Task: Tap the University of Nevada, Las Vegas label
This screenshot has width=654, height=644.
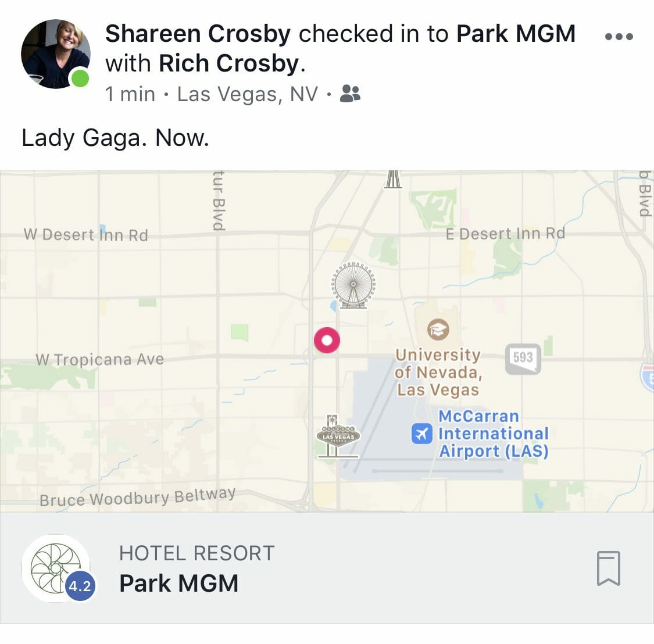Action: [x=438, y=373]
